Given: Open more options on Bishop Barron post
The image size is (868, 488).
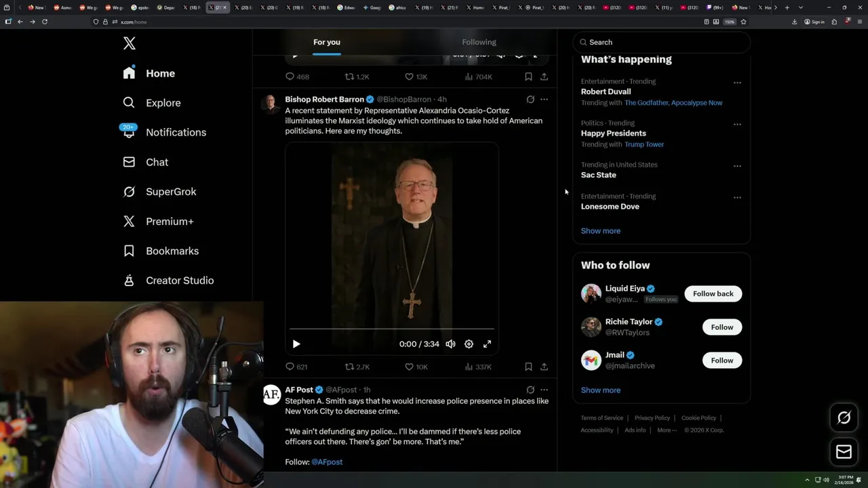Looking at the screenshot, I should [x=544, y=99].
